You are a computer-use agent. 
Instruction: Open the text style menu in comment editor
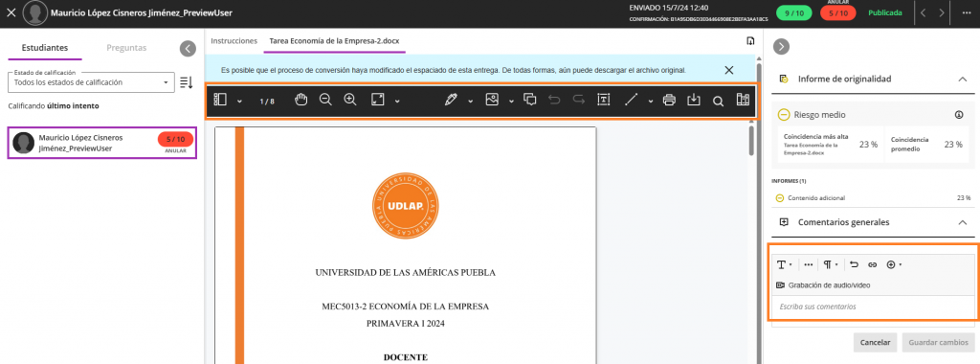tap(784, 264)
